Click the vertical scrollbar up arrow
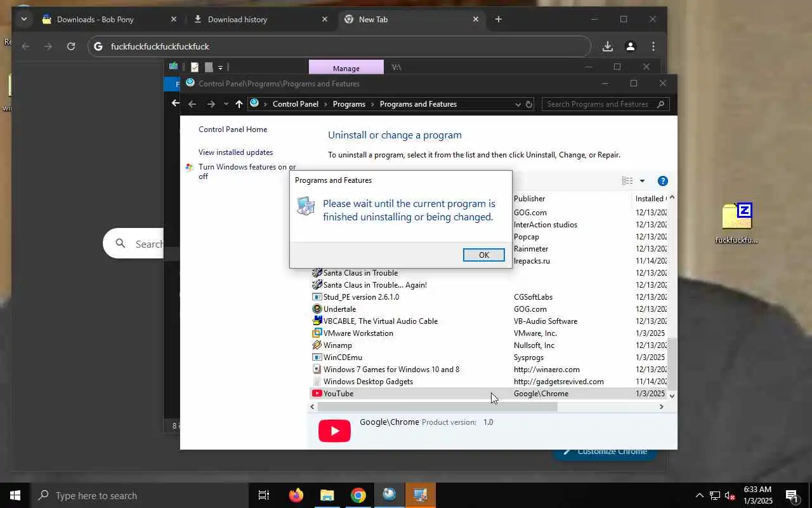Screen dimensions: 812x508 pyautogui.click(x=672, y=197)
